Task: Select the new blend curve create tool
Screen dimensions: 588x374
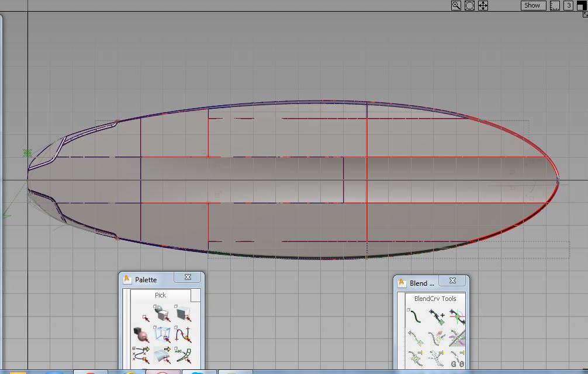Action: (x=416, y=317)
